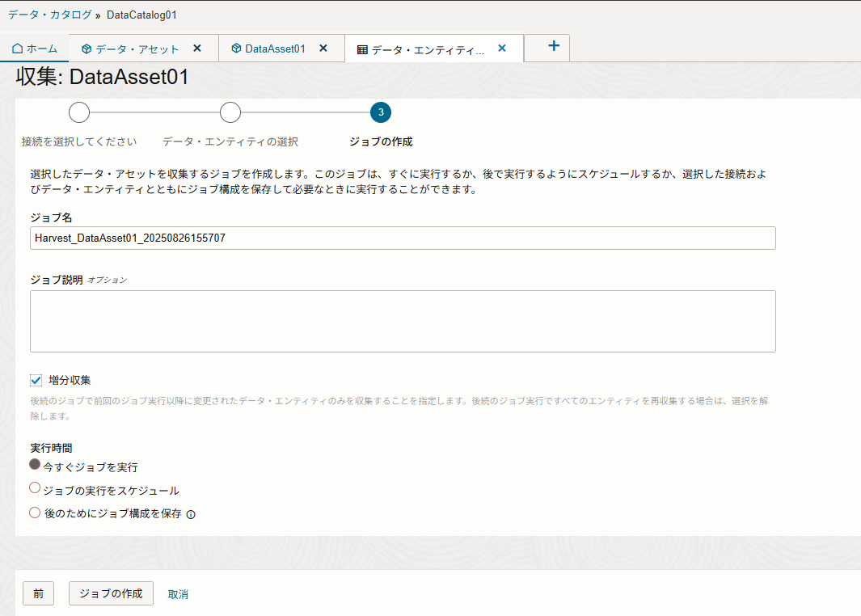Click the cube icon on データ・アセット tab
861x616 pixels.
coord(87,49)
